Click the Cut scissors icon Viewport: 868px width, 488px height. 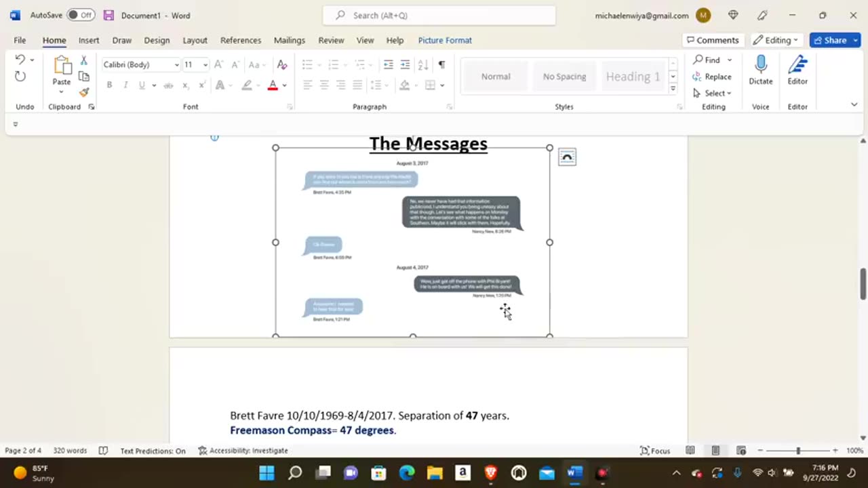tap(84, 61)
